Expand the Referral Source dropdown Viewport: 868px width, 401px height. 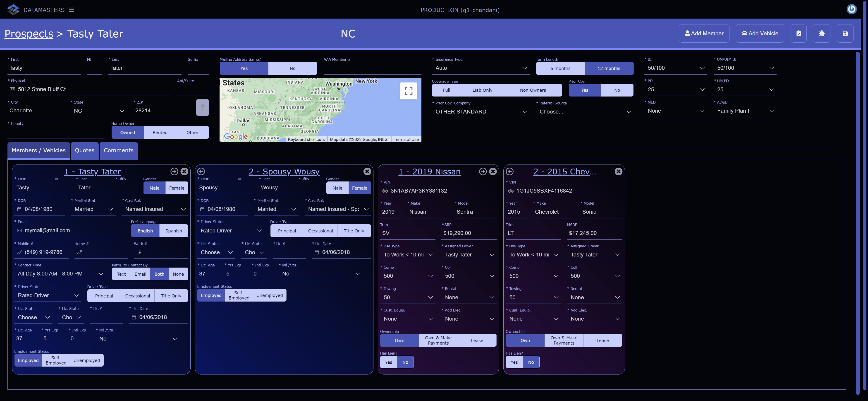584,112
